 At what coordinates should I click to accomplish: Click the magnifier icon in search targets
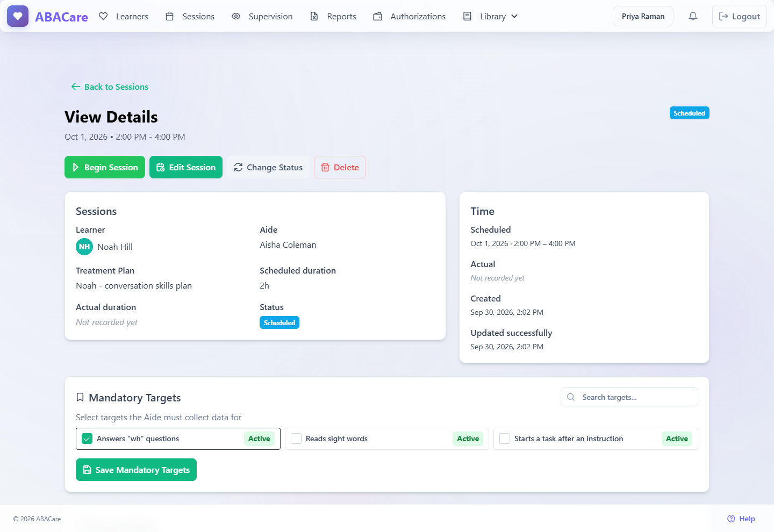click(571, 397)
